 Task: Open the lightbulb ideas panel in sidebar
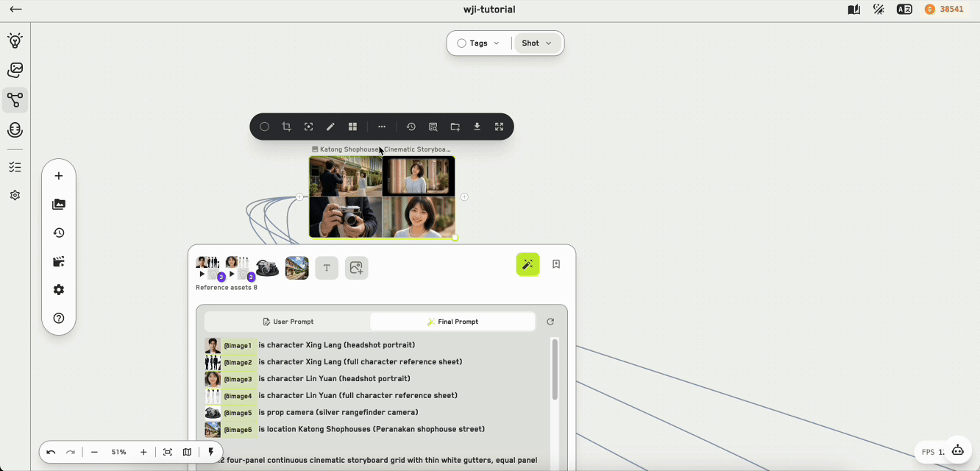(15, 40)
